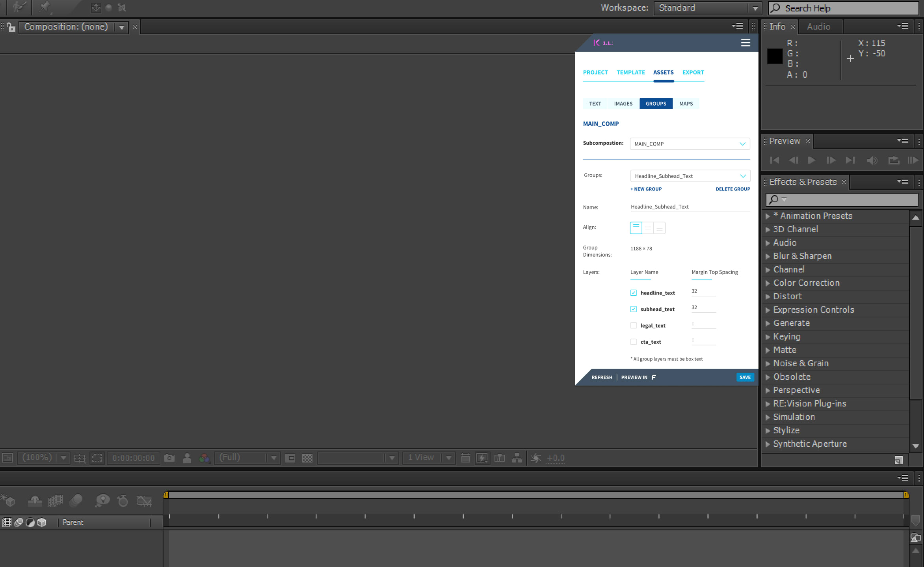
Task: Click the composition flowchart icon
Action: click(x=517, y=458)
